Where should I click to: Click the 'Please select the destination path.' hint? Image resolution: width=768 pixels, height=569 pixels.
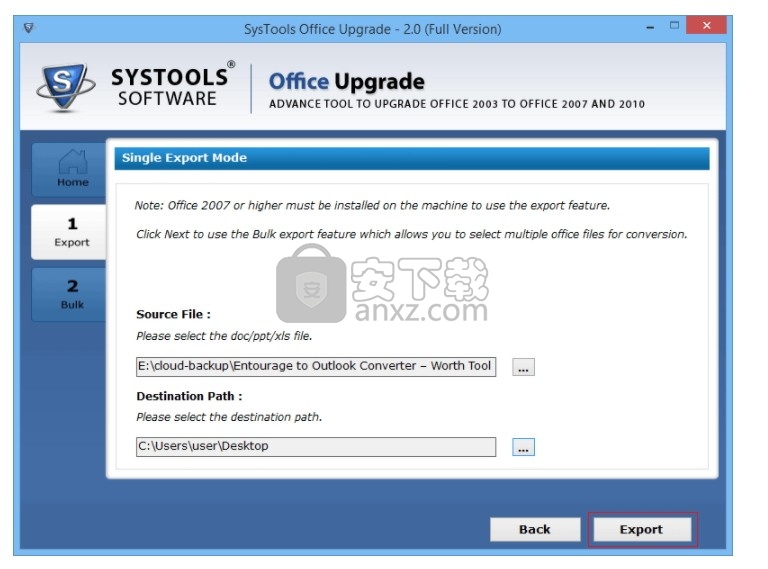pos(229,417)
